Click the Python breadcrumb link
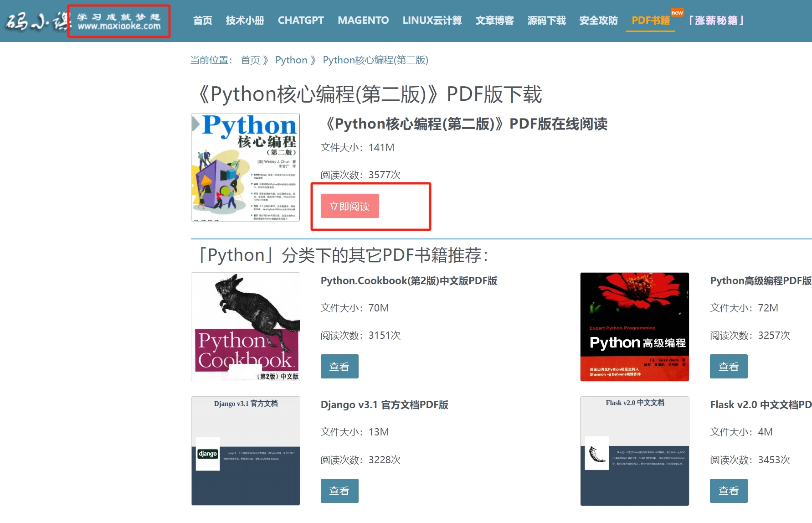The height and width of the screenshot is (523, 812). click(291, 60)
